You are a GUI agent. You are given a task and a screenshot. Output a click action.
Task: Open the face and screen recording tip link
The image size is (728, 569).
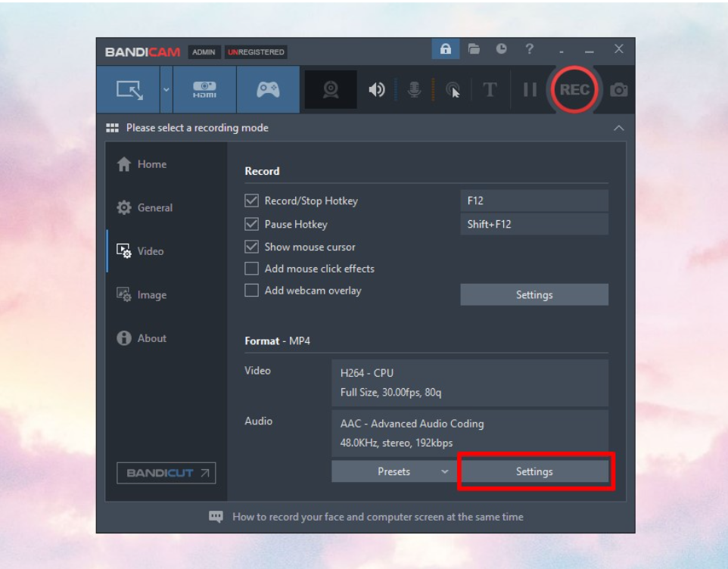click(378, 517)
